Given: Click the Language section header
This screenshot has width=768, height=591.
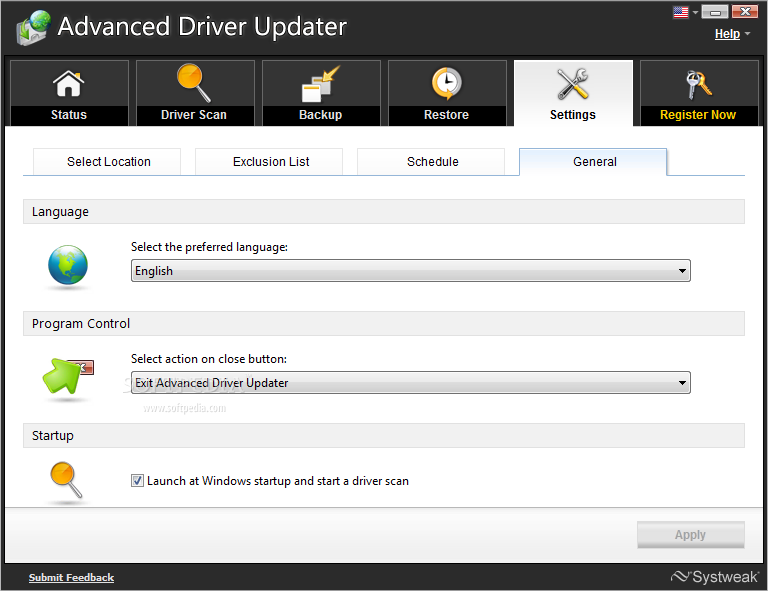Looking at the screenshot, I should pos(384,212).
